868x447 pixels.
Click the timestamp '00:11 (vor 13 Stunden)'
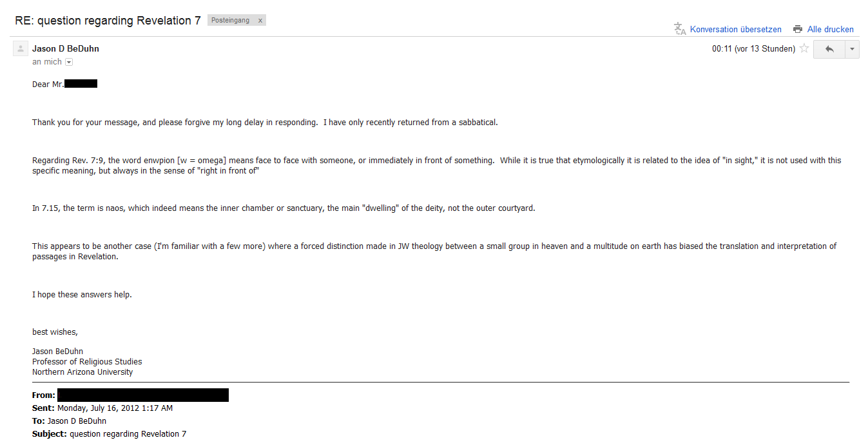753,48
